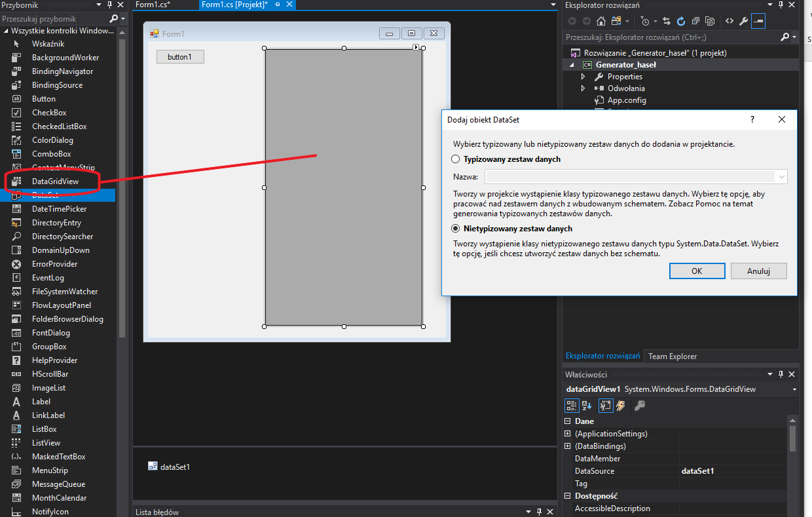Show Events with lightning bolt icon
Viewport: 812px width, 517px height.
pos(620,406)
